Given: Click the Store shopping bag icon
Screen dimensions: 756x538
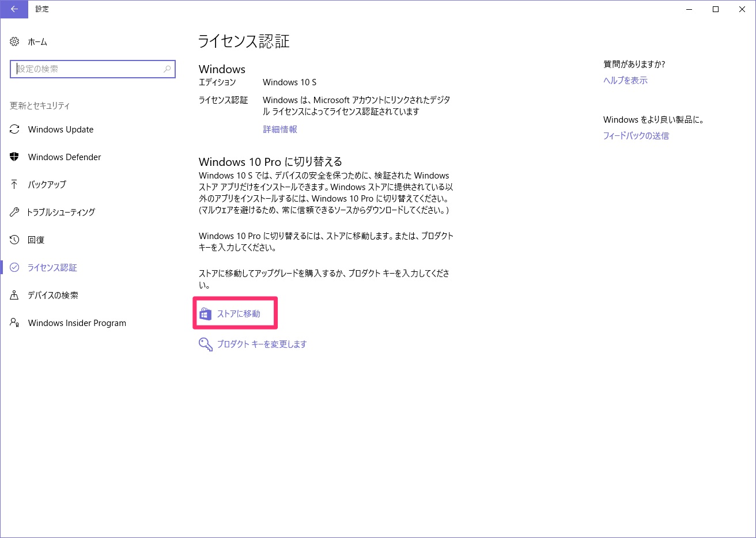Looking at the screenshot, I should 205,314.
